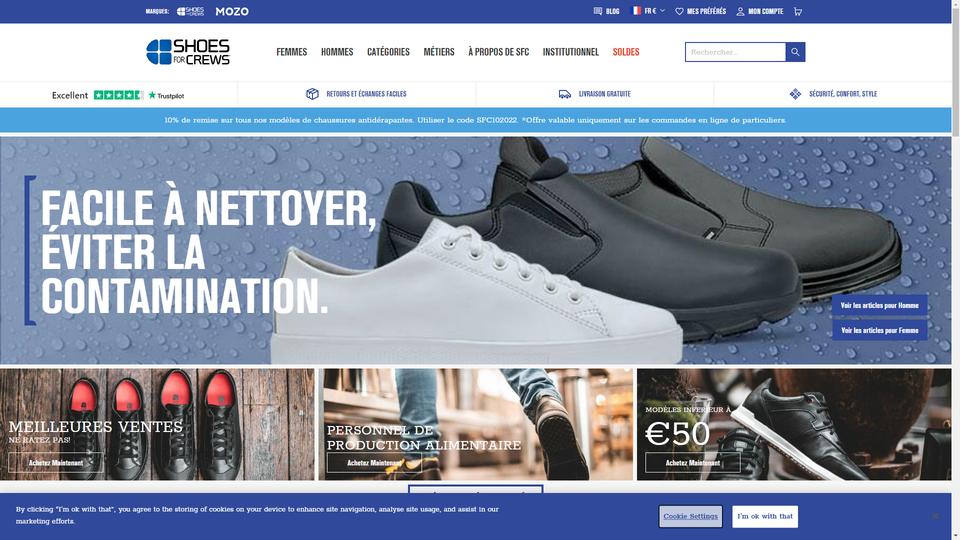Click the Meilleures Ventes banner thumbnail
The image size is (960, 540).
[157, 424]
